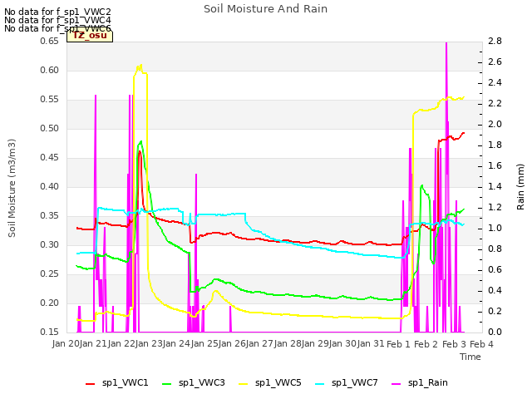The image size is (532, 399).
Task: Click the 0.40 left axis value
Action: (x=50, y=186)
